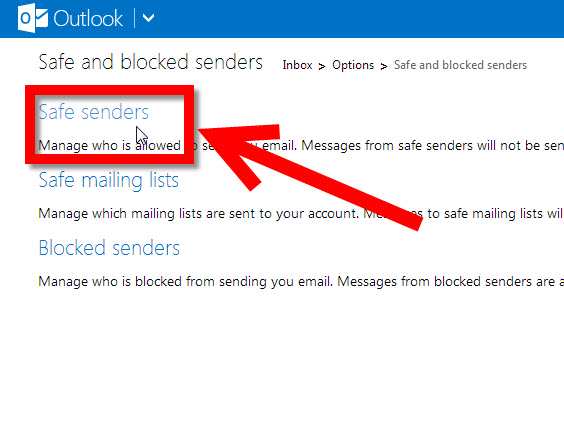
Task: Click empty area of blue header bar
Action: pos(360,18)
